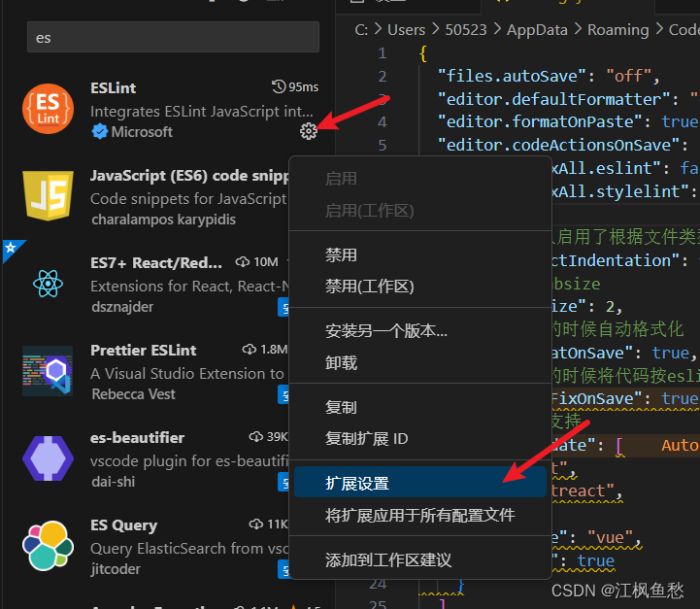Select 复制扩展 ID menu entry
The height and width of the screenshot is (609, 700).
[419, 439]
